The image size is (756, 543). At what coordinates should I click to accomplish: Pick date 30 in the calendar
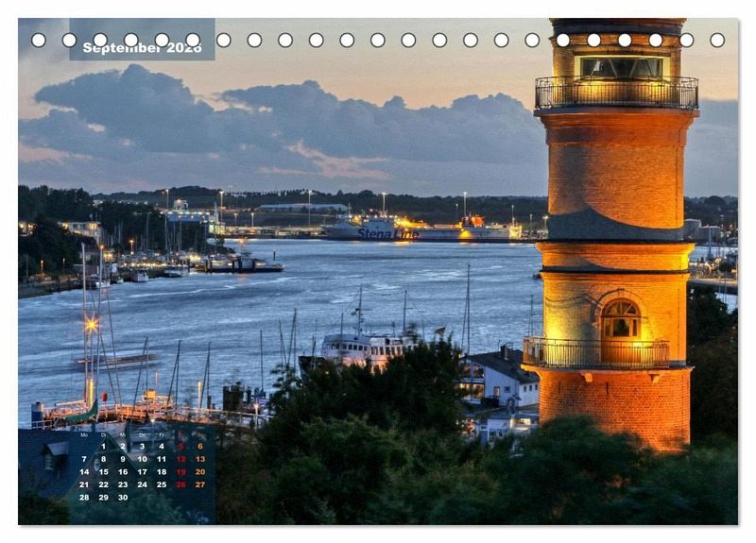pyautogui.click(x=122, y=497)
